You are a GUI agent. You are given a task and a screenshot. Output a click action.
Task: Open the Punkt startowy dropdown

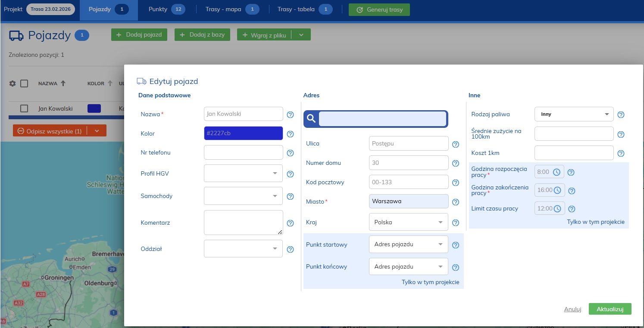[x=408, y=244]
